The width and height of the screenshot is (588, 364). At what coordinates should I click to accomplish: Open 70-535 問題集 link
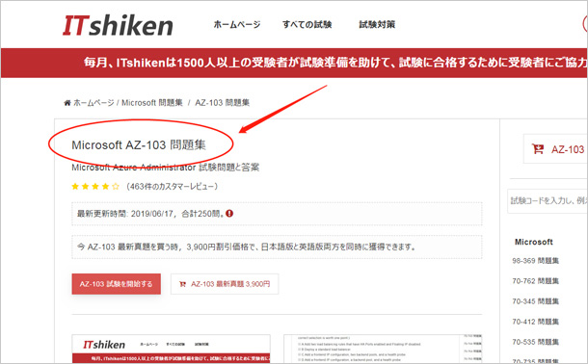536,342
